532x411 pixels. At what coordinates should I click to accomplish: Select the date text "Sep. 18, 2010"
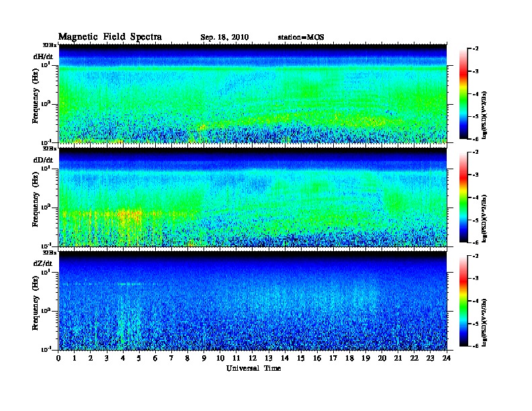click(x=224, y=38)
